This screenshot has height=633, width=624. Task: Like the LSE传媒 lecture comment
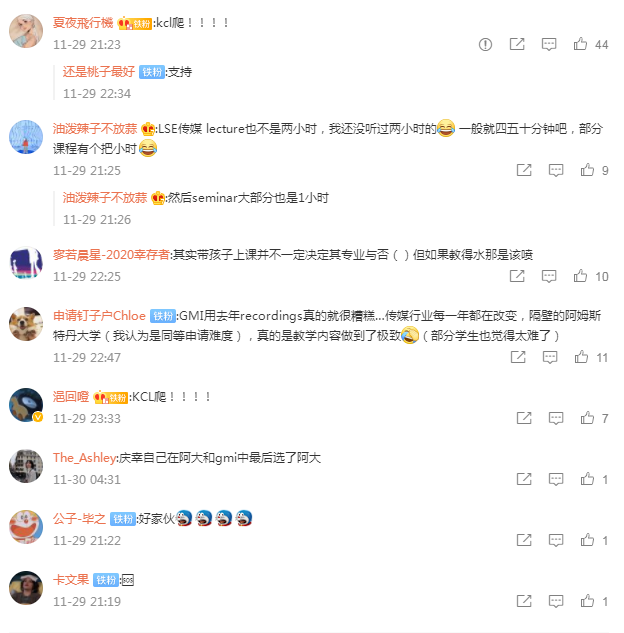click(587, 170)
